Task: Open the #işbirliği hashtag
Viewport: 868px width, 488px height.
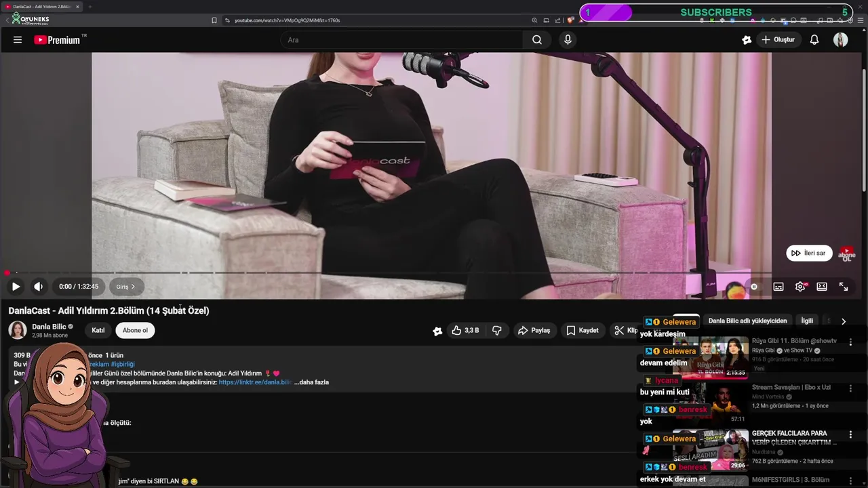Action: click(123, 364)
